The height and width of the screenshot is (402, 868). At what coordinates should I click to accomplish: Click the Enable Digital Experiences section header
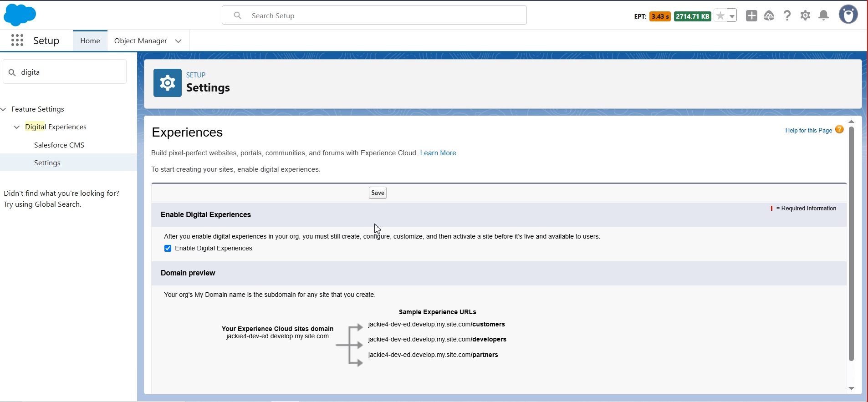point(499,215)
